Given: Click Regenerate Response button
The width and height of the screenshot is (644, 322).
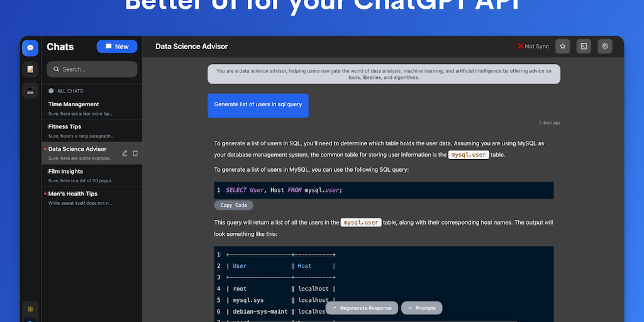Looking at the screenshot, I should click(x=362, y=308).
